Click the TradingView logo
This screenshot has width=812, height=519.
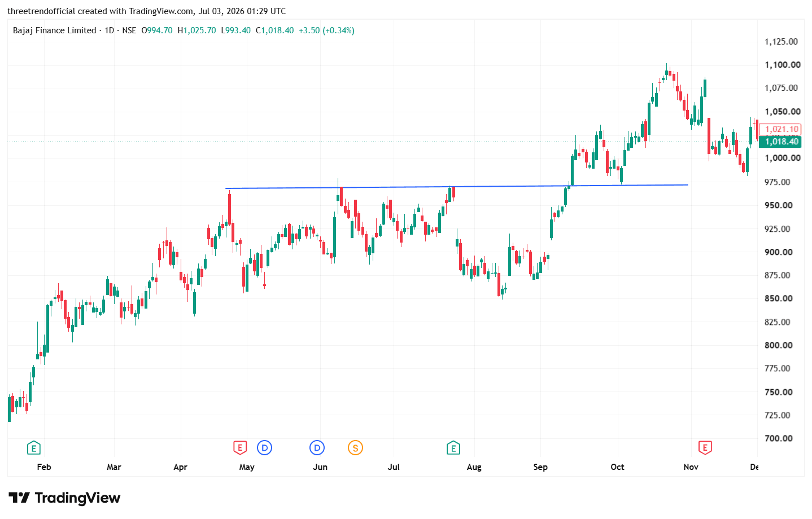click(x=64, y=498)
